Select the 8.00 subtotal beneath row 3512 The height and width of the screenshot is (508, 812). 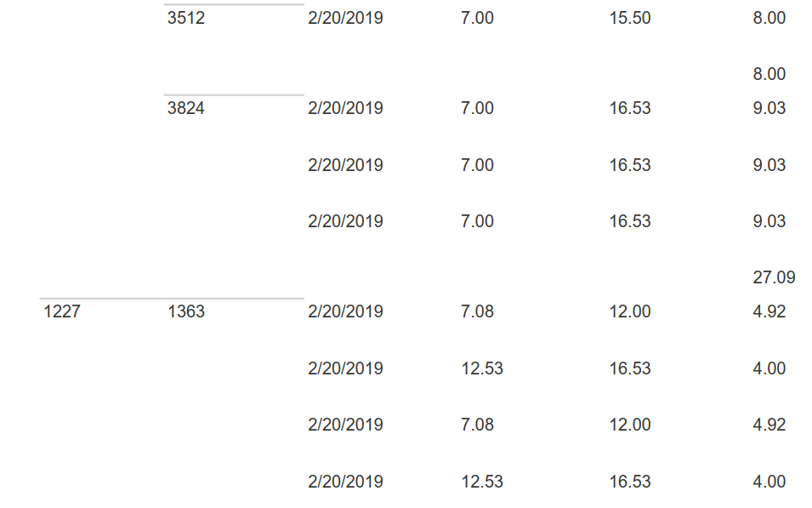tap(769, 74)
